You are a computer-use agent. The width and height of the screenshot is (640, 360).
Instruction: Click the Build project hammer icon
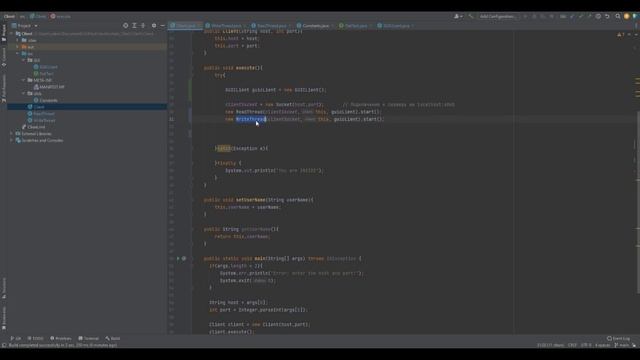pyautogui.click(x=471, y=16)
